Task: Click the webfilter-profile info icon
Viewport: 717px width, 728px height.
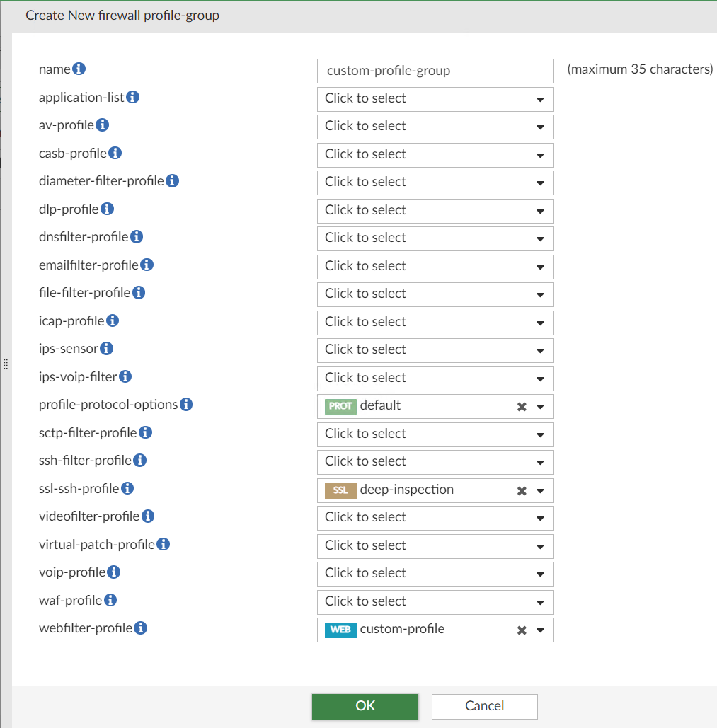Action: [139, 628]
